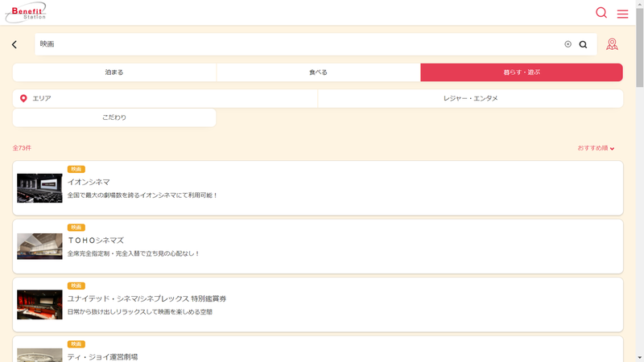Click the Benefit Station logo
The image size is (644, 362).
[x=26, y=12]
